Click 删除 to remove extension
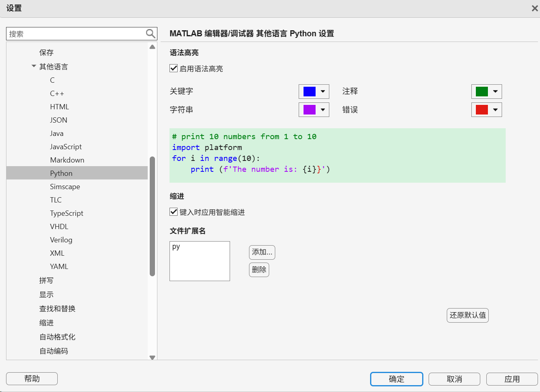The width and height of the screenshot is (540, 392). tap(259, 269)
